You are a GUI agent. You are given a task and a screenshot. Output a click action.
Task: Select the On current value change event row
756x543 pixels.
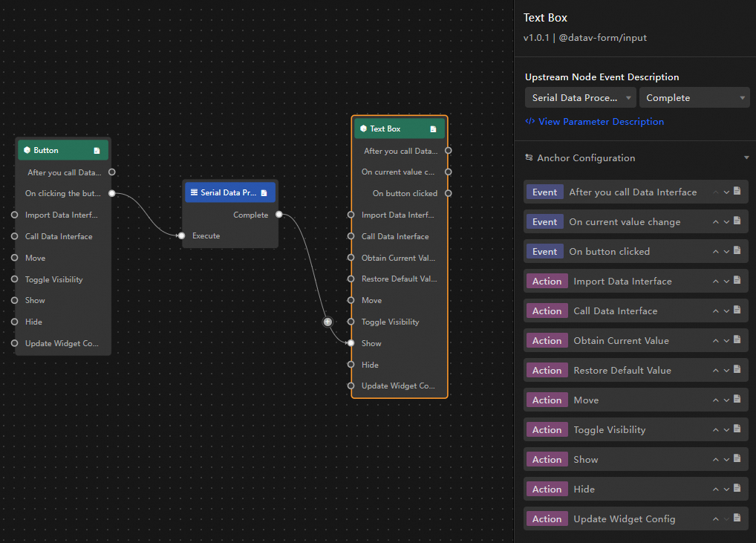(x=636, y=222)
